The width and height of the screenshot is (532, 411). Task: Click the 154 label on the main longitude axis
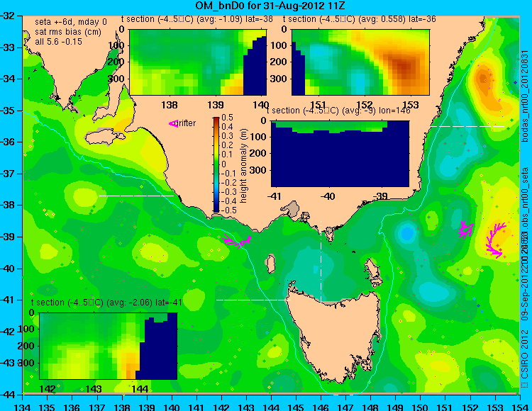point(519,407)
